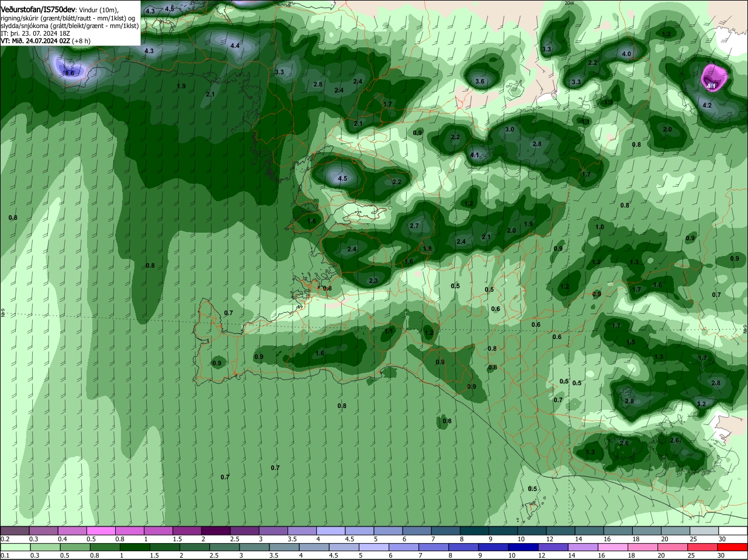Click the 3.2 precipitation value on the map
Viewport: 748px width, 560px height.
[702, 404]
